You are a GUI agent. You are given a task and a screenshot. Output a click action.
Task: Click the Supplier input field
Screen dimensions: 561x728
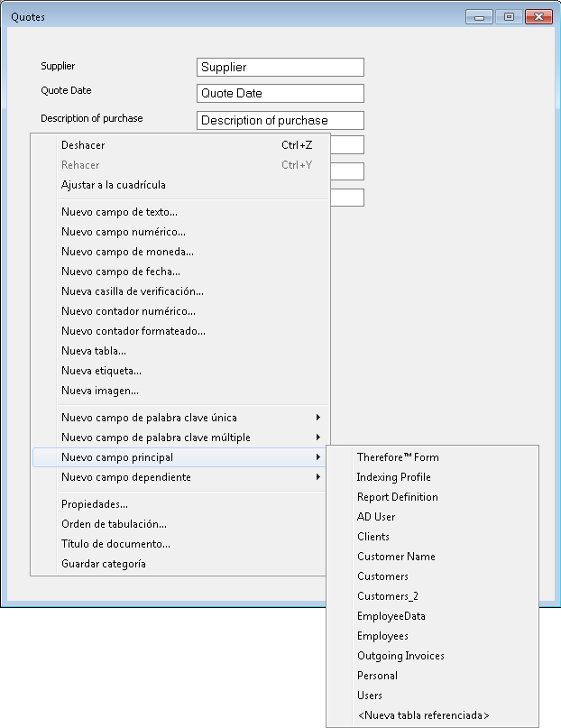click(280, 68)
